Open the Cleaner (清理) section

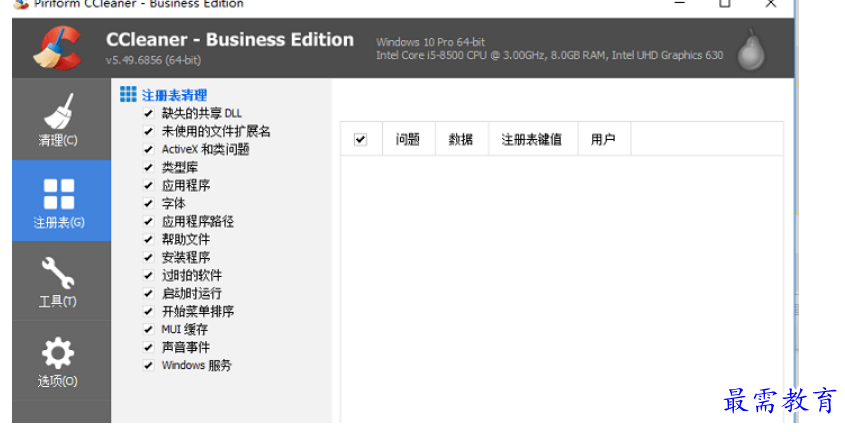coord(61,119)
